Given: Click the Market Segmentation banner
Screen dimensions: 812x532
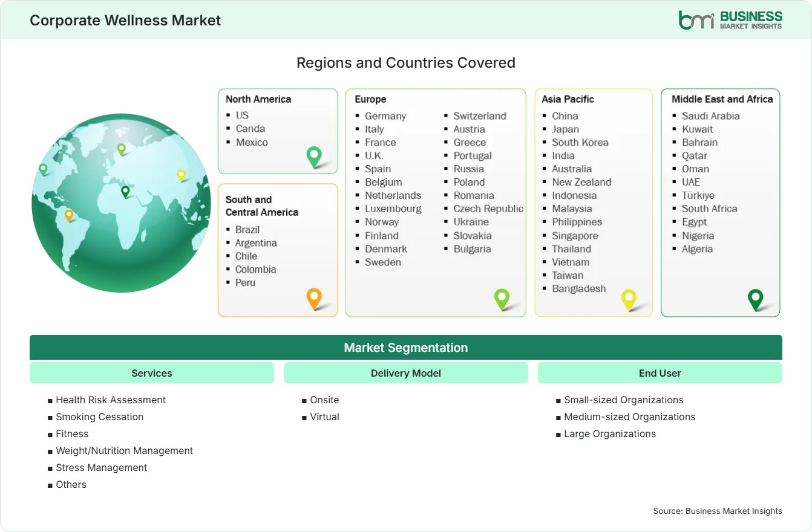Looking at the screenshot, I should (406, 348).
